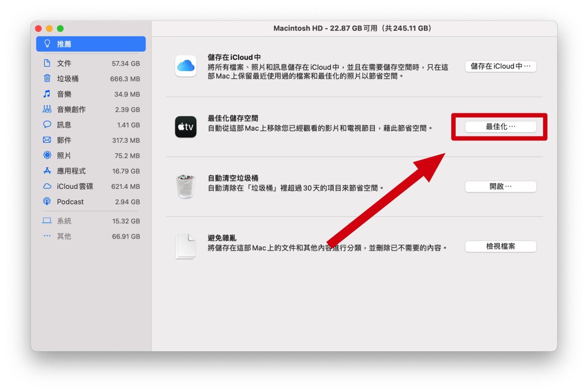Click the iCloud 雲碟 cloud icon in sidebar
The image size is (588, 392).
[x=47, y=186]
